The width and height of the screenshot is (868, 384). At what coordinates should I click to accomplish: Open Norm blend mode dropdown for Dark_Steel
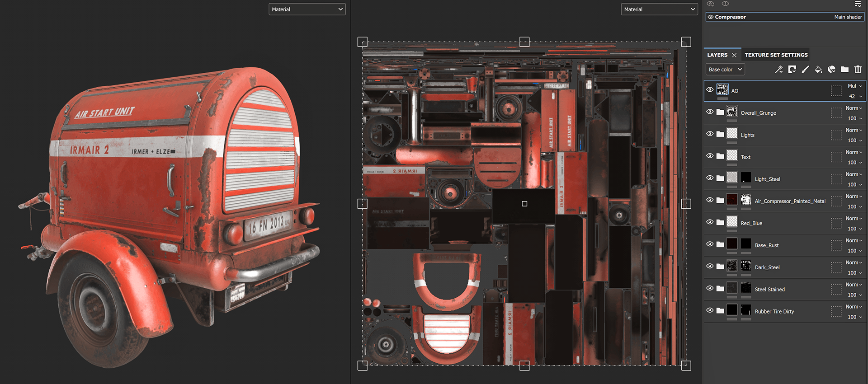point(855,262)
